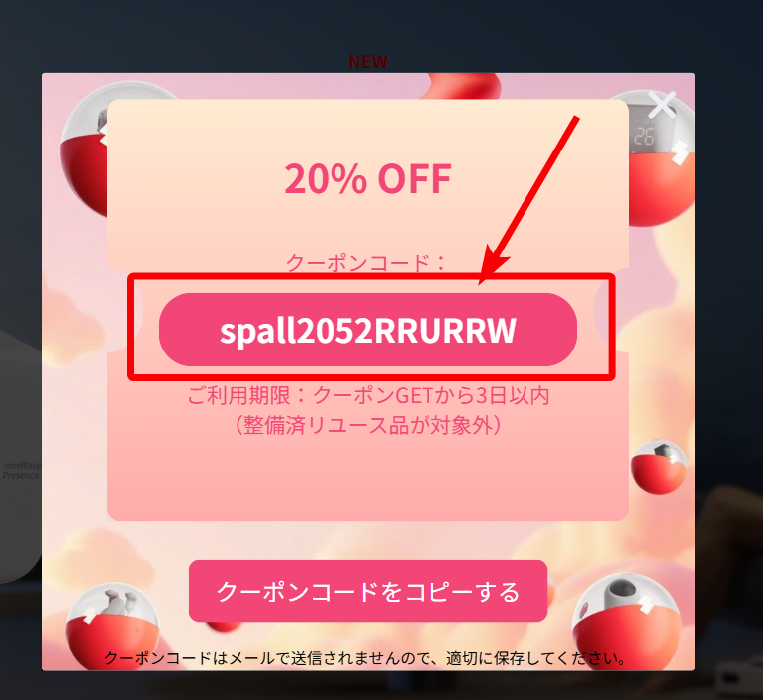This screenshot has width=763, height=700.
Task: Click the ご利用期限 expiry notice text
Action: (368, 395)
